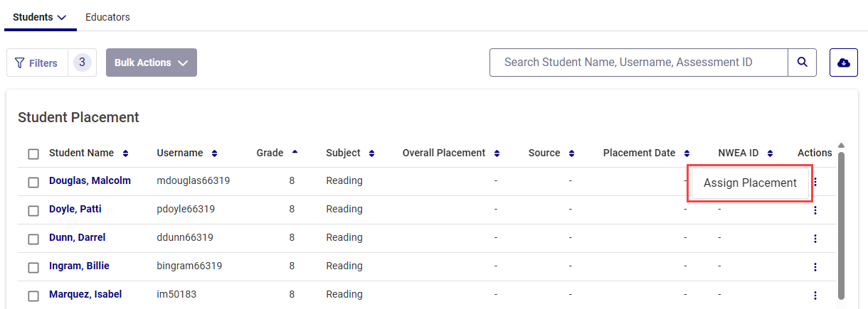Open actions kebab menu for Ingram, Billie

pyautogui.click(x=815, y=266)
